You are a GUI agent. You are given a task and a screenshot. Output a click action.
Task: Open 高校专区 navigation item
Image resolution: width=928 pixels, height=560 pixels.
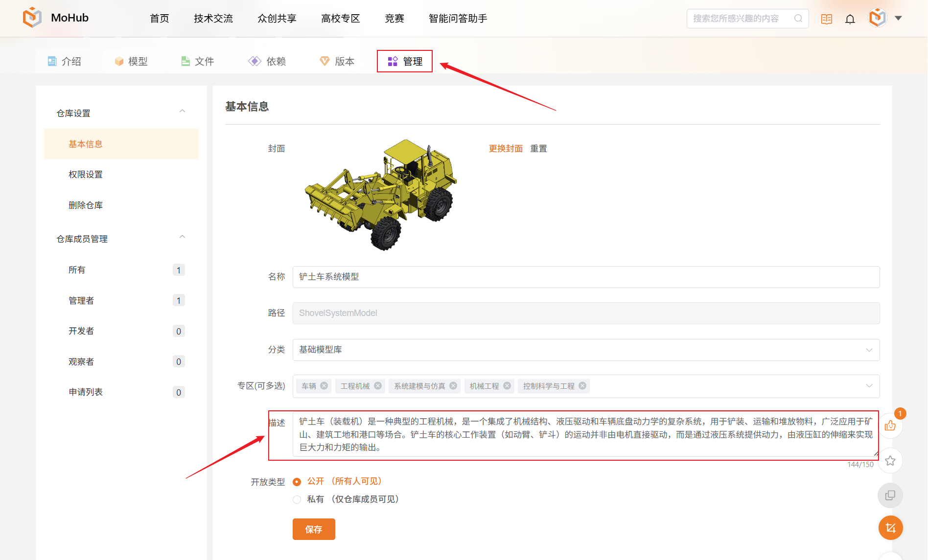(x=341, y=19)
